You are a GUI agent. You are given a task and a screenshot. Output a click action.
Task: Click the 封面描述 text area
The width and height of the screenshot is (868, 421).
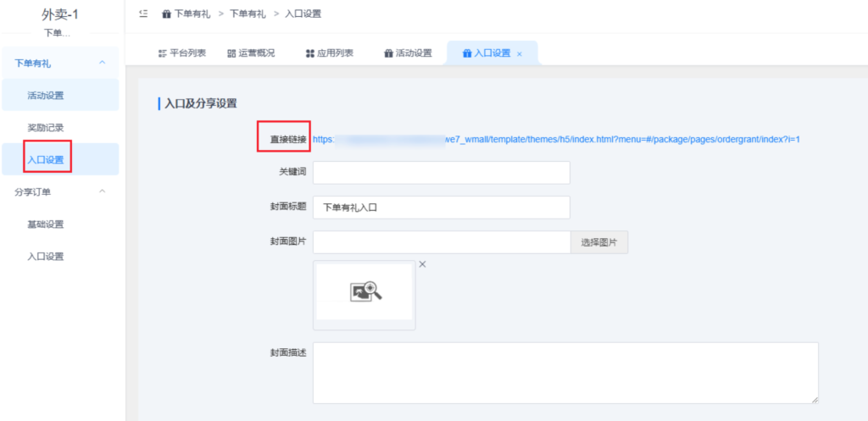click(x=565, y=373)
